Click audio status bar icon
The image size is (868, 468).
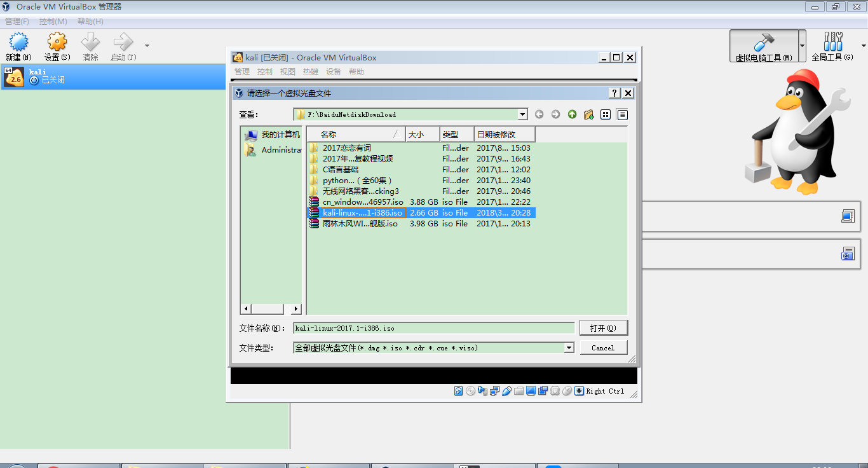pos(482,391)
